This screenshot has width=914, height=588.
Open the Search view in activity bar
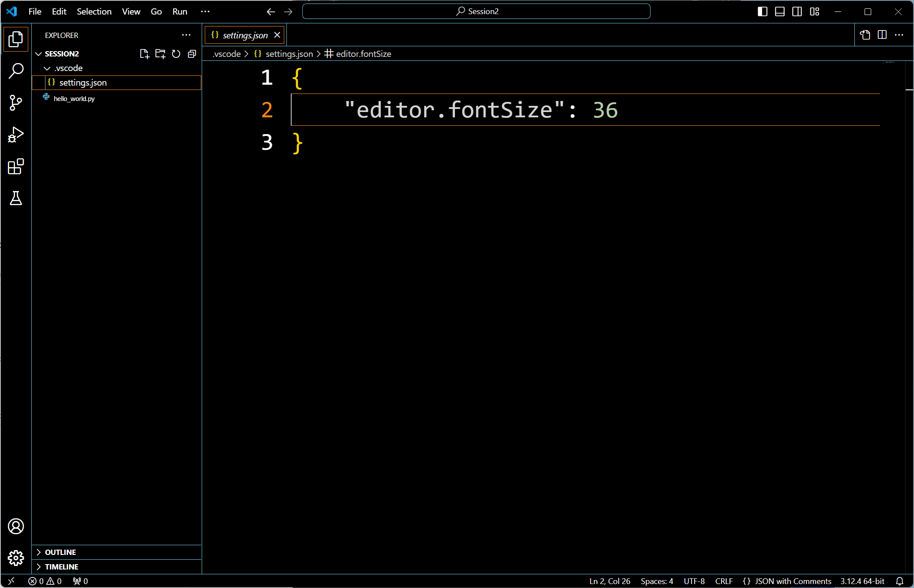pos(16,71)
